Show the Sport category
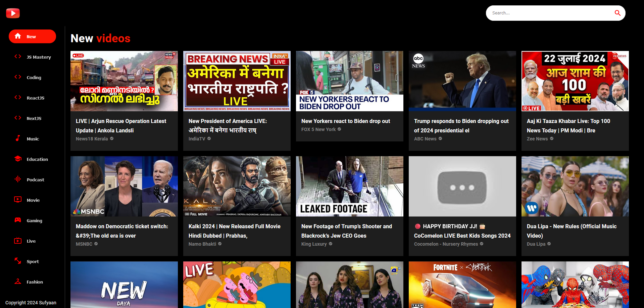The image size is (644, 308). tap(32, 261)
